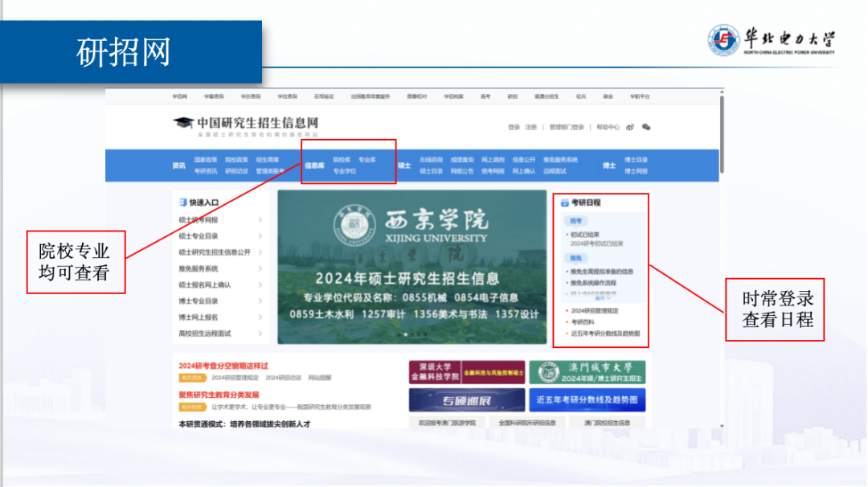The width and height of the screenshot is (868, 487).
Task: Expand the 展开 toggle in 考研日程 panel
Action: pos(602,298)
